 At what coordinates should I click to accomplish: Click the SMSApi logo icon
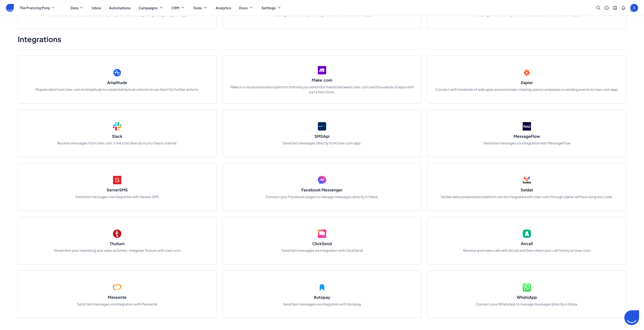click(x=322, y=126)
